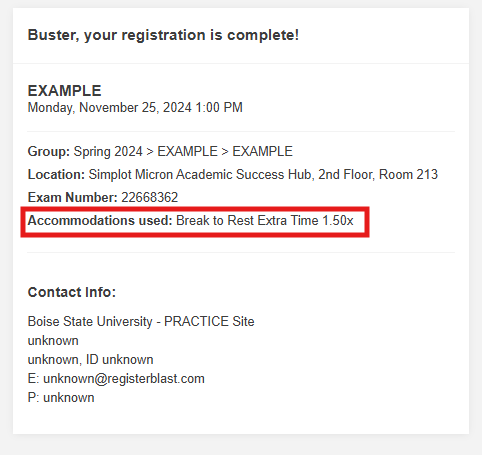Click the exam number 22668362

(x=150, y=198)
